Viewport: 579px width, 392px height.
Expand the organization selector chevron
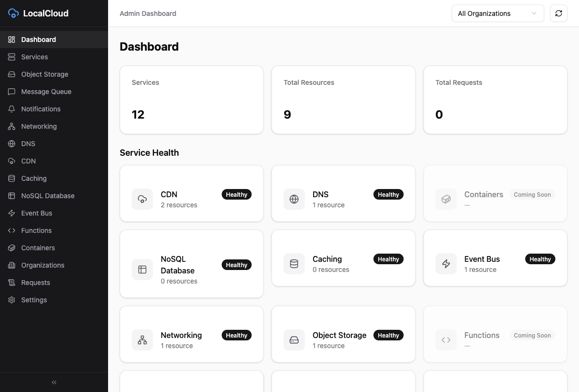(x=534, y=14)
